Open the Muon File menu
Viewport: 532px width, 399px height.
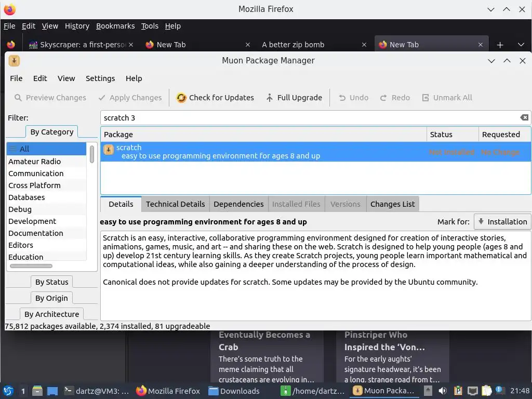16,78
